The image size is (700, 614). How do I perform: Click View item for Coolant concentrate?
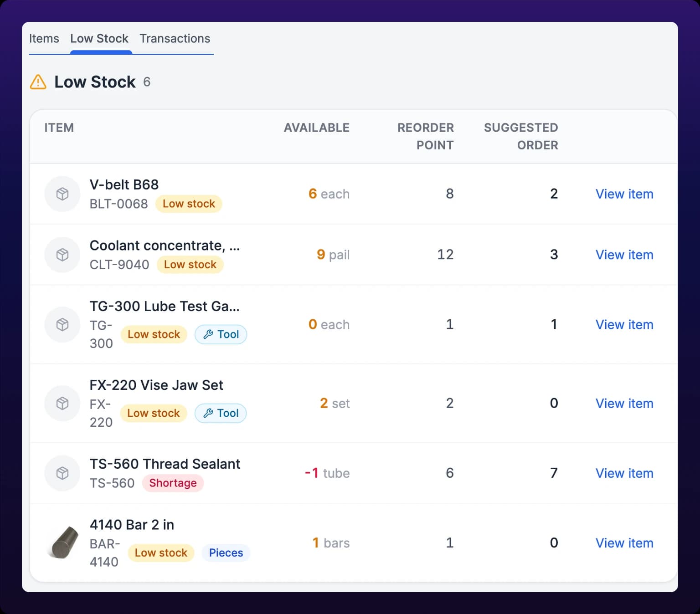pyautogui.click(x=624, y=255)
